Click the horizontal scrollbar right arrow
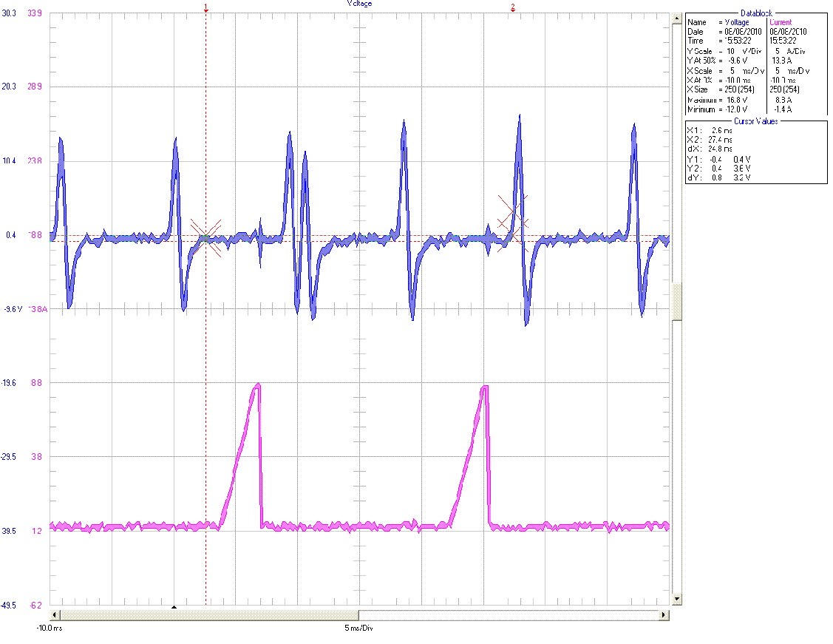 click(x=664, y=615)
